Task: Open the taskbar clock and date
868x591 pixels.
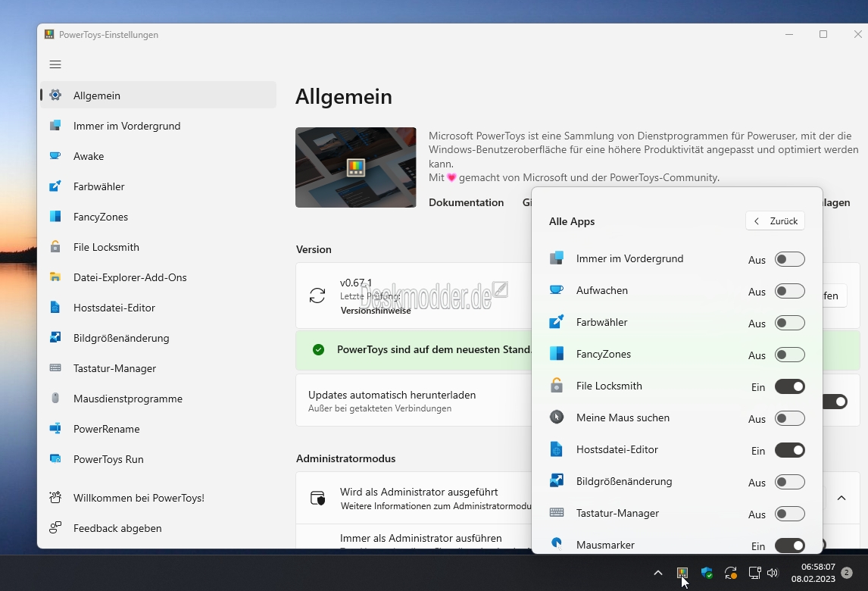Action: coord(813,573)
